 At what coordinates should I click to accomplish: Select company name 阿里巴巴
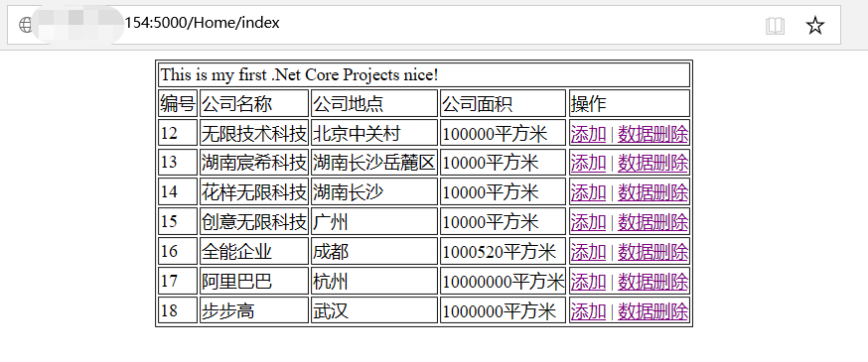(237, 282)
